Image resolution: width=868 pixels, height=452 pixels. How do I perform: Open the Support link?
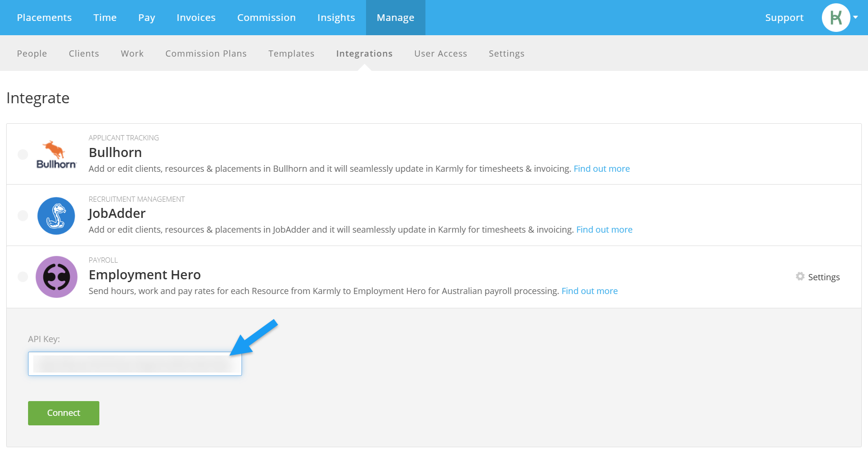click(784, 18)
